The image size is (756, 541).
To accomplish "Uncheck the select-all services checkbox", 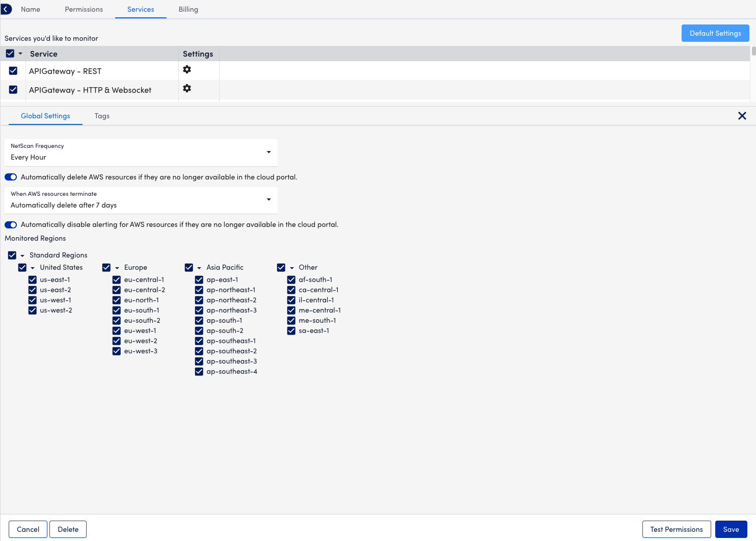I will (10, 54).
